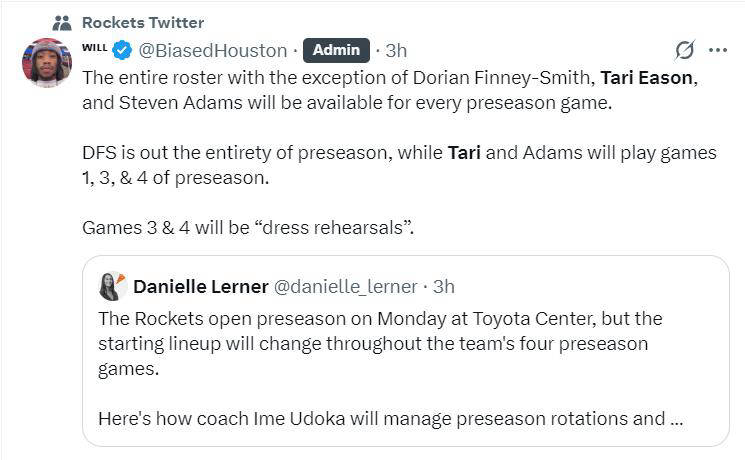Expand the truncated quote via trailing ellipsis
This screenshot has height=460, width=745.
click(x=675, y=418)
